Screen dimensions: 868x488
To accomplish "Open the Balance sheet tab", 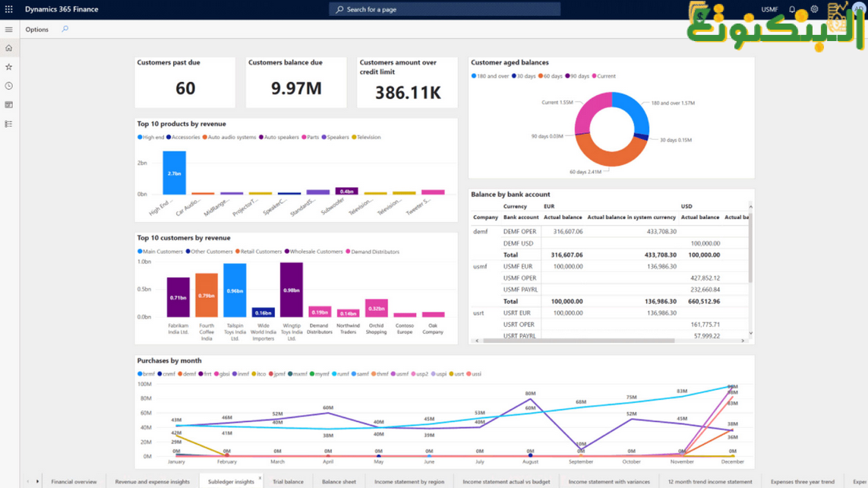I will [339, 481].
